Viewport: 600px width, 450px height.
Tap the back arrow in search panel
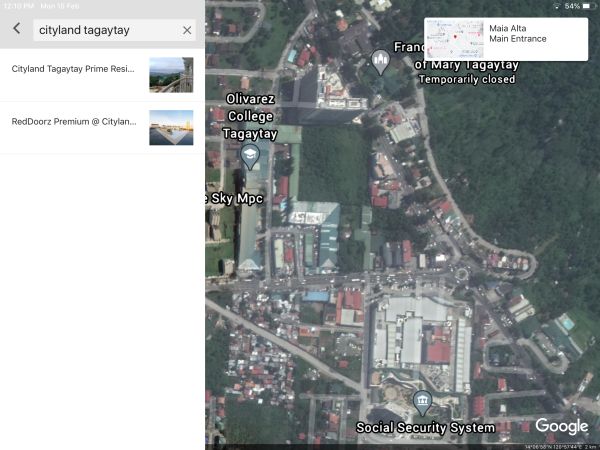(x=16, y=28)
